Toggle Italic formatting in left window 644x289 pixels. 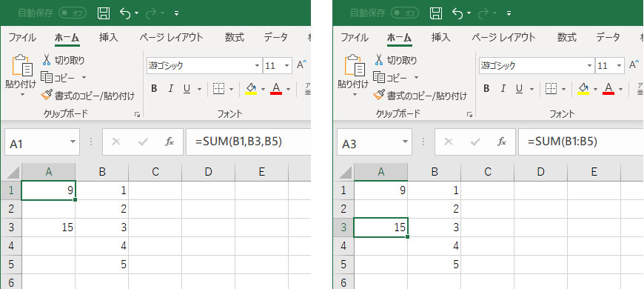click(170, 88)
